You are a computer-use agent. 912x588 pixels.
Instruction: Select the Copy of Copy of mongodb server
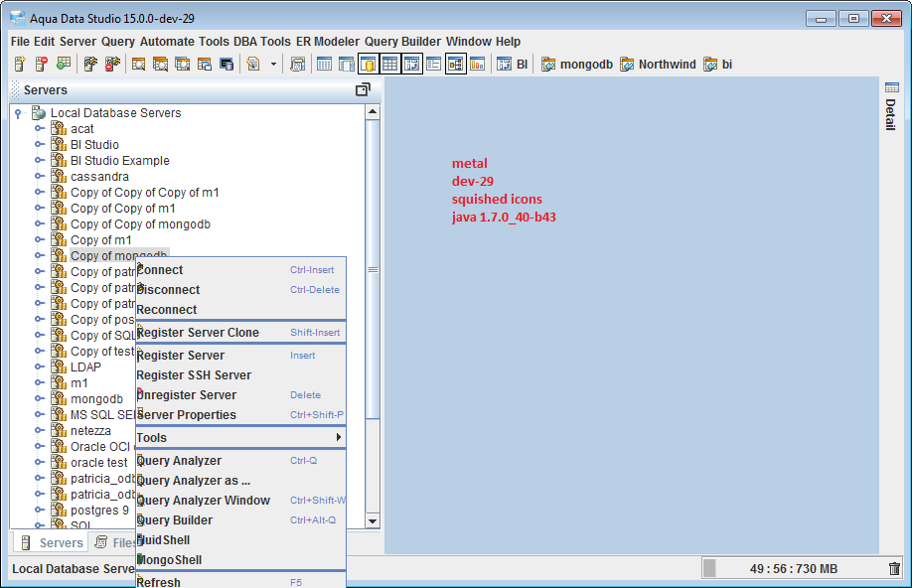140,223
